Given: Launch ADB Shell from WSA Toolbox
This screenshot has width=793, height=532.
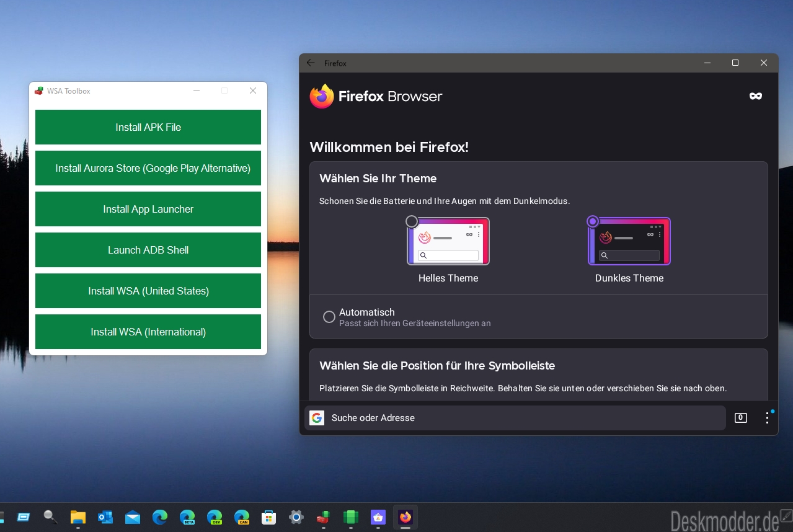Looking at the screenshot, I should (148, 250).
